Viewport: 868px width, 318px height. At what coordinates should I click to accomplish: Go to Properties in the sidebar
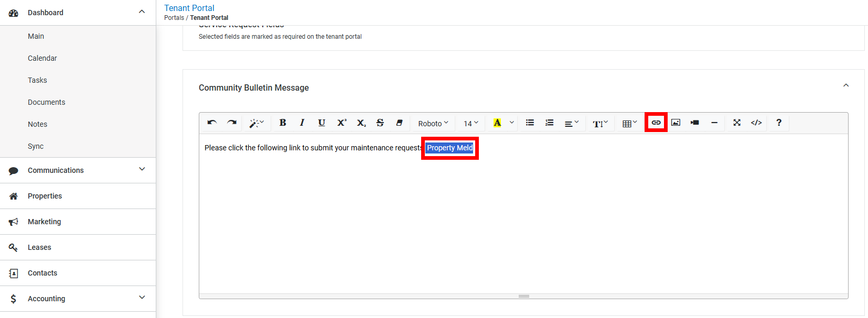pos(45,196)
